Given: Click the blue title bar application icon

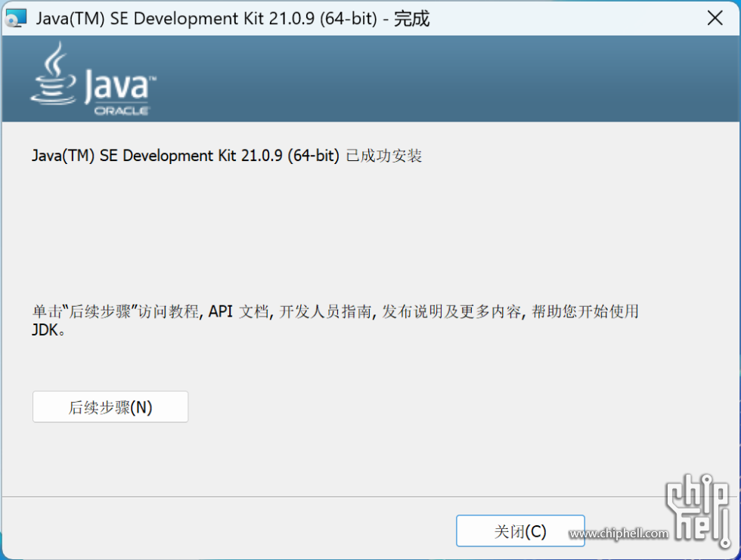Looking at the screenshot, I should pyautogui.click(x=16, y=17).
